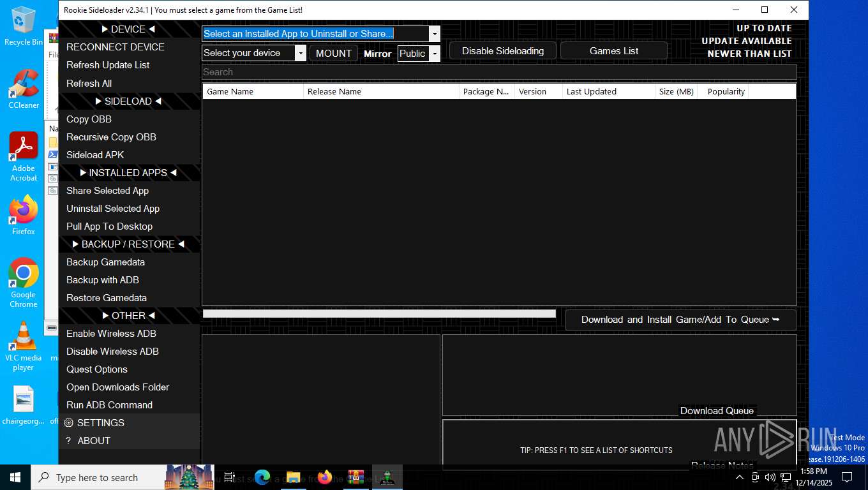This screenshot has height=490, width=868.
Task: Open WinRAR taskbar icon
Action: tap(355, 477)
